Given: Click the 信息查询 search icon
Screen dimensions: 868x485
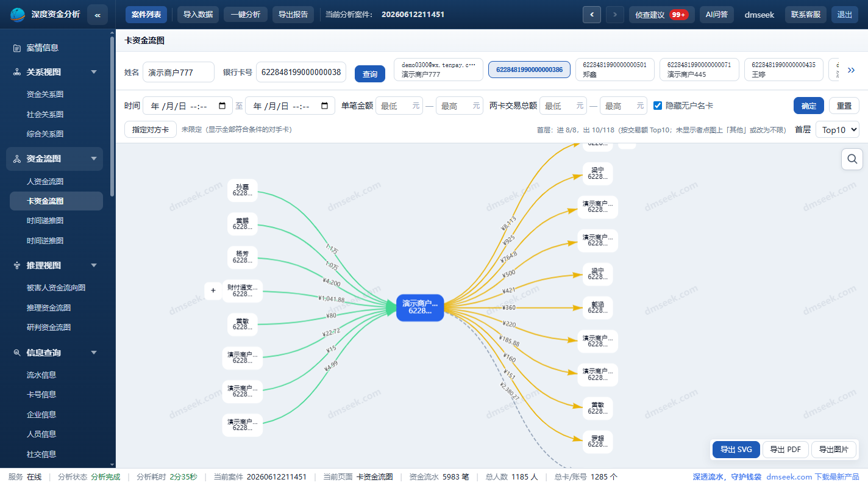Looking at the screenshot, I should click(17, 353).
